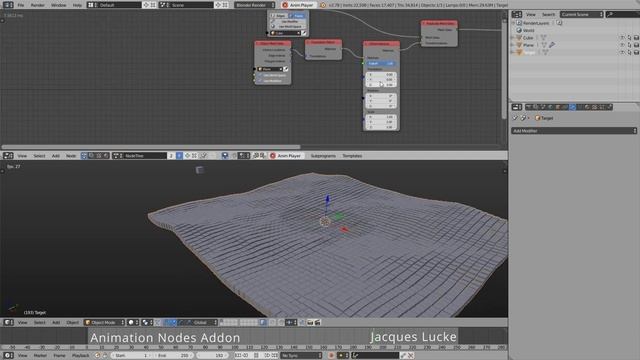Screen dimensions: 640x360
Task: Toggle the pin node tree icon
Action: click(203, 156)
